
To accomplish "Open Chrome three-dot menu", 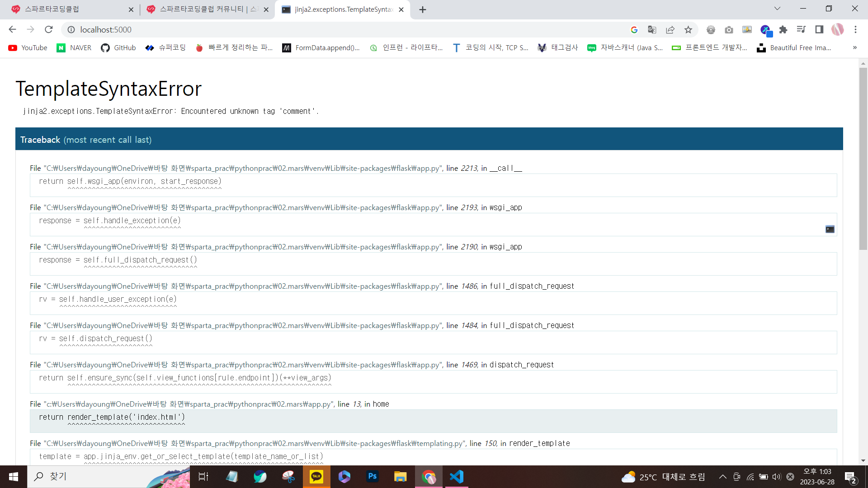I will tap(855, 29).
